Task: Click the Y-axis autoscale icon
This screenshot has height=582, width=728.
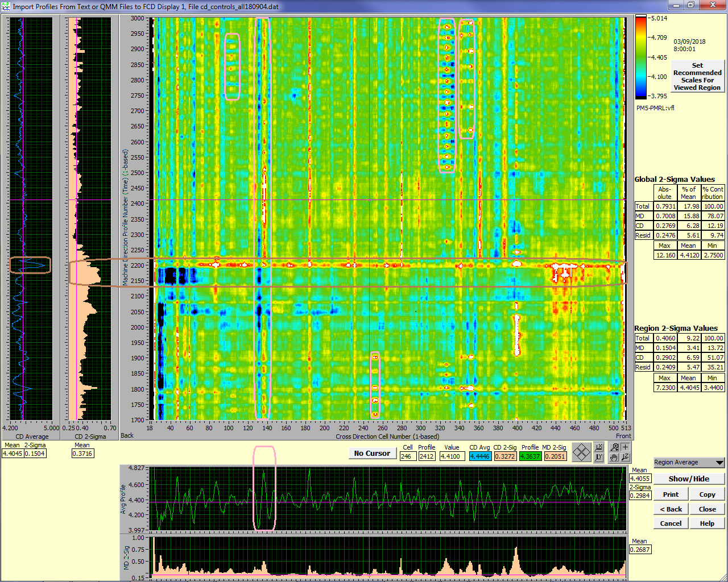Action: coord(598,458)
